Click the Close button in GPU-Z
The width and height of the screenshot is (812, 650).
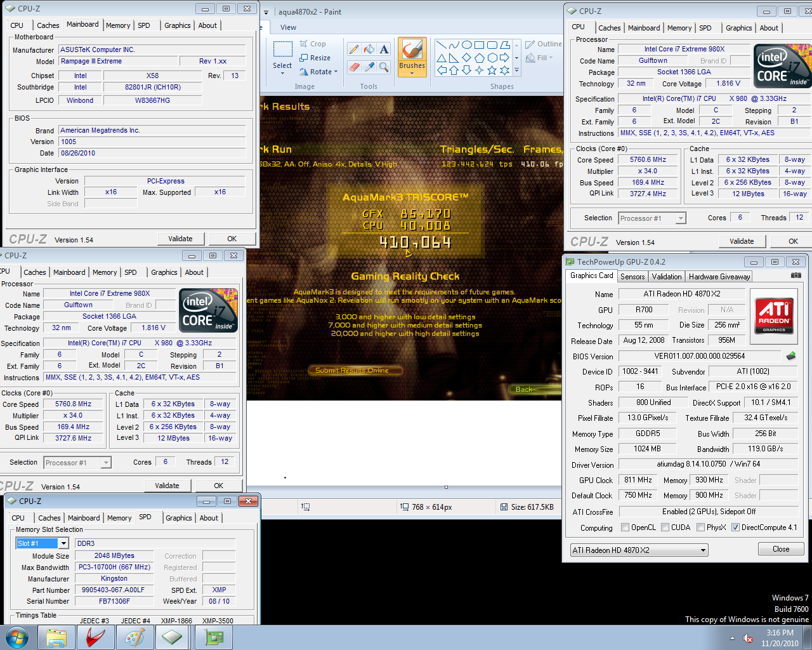781,549
